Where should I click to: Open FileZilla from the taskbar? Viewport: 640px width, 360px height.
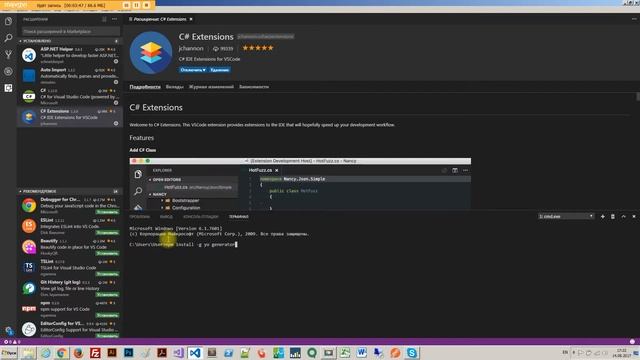tap(95, 353)
